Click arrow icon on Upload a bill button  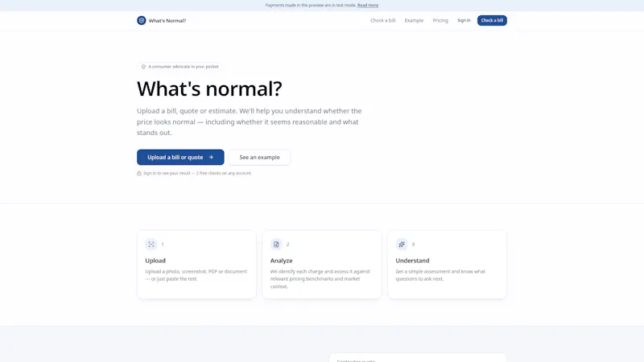click(x=211, y=157)
